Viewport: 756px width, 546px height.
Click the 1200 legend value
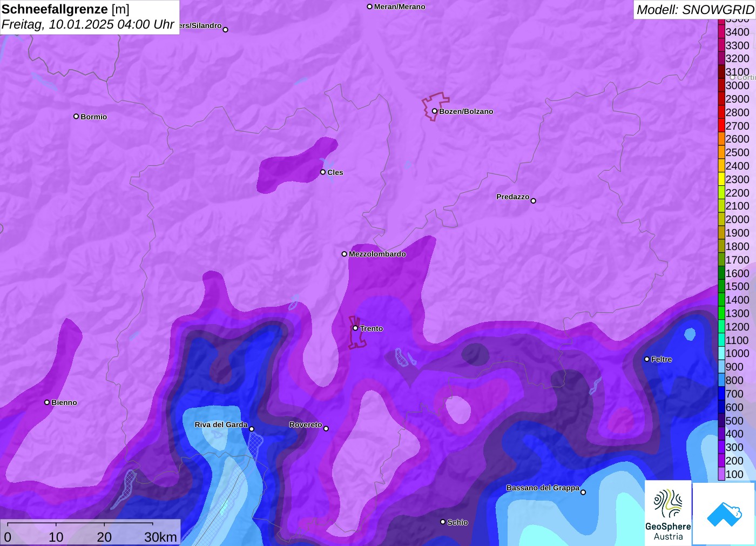(x=738, y=327)
